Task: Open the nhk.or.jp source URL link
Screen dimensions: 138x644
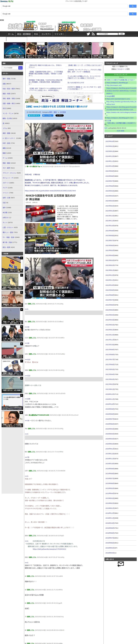Action: coord(50,191)
